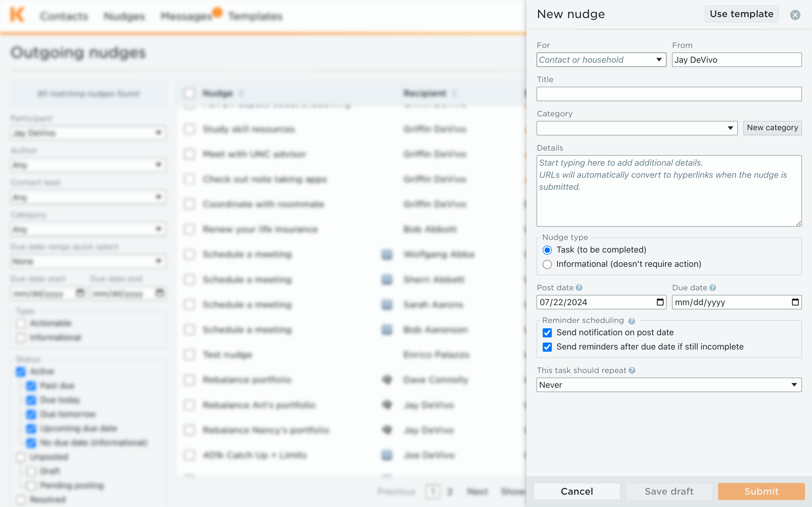
Task: Disable reminders after due date checkbox
Action: click(547, 347)
